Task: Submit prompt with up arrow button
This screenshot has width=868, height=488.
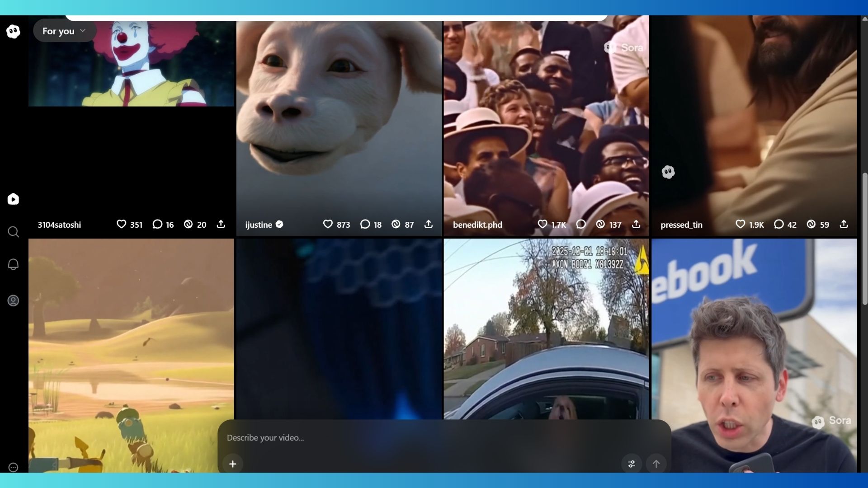Action: (x=656, y=464)
